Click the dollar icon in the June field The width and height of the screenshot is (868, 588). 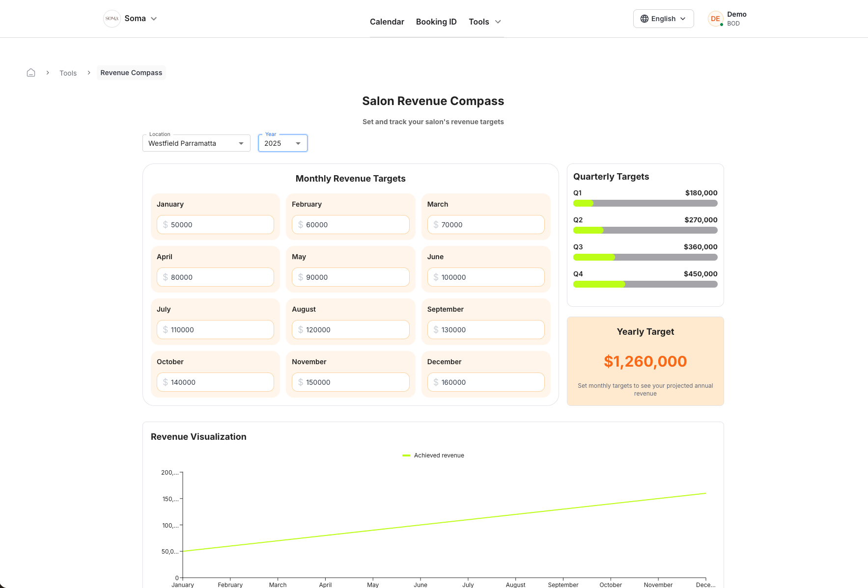(x=436, y=277)
